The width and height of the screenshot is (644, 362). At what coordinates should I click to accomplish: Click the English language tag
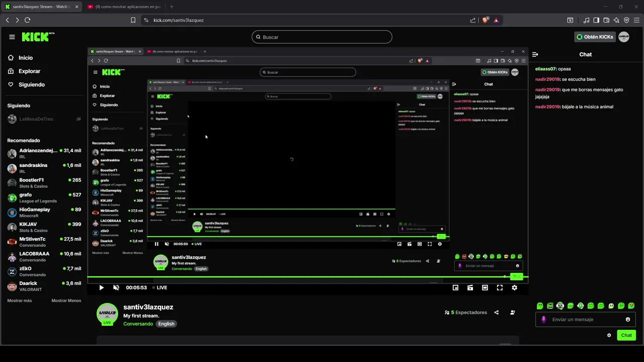[x=166, y=324]
